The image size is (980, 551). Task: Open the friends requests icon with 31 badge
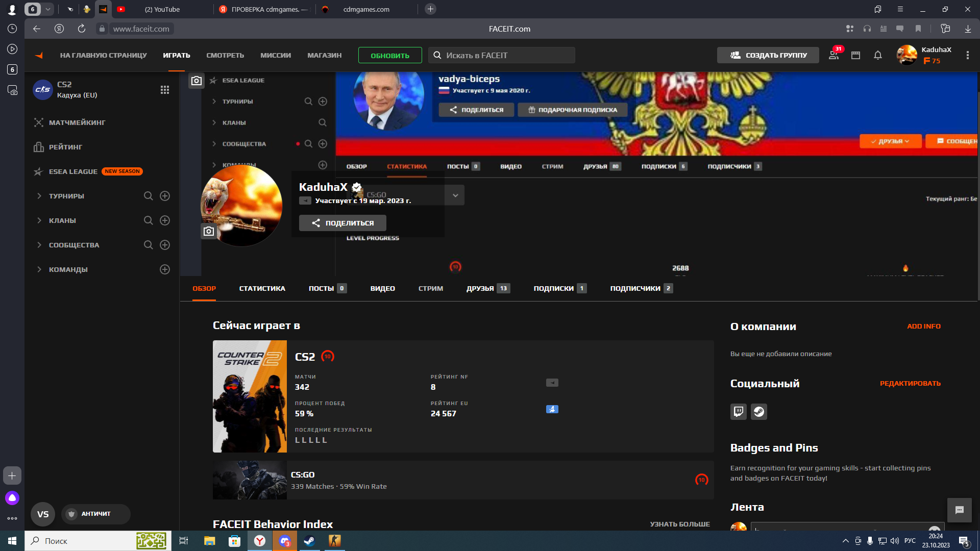(834, 55)
